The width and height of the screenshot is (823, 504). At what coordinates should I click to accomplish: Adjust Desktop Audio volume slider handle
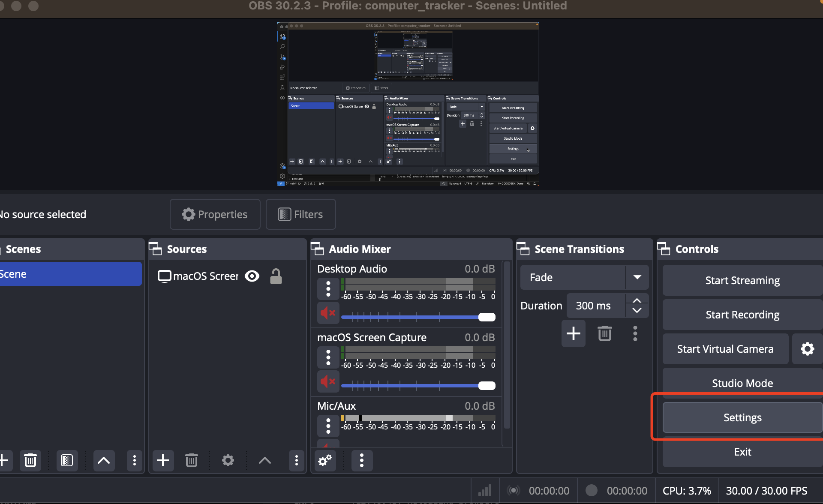pos(487,317)
